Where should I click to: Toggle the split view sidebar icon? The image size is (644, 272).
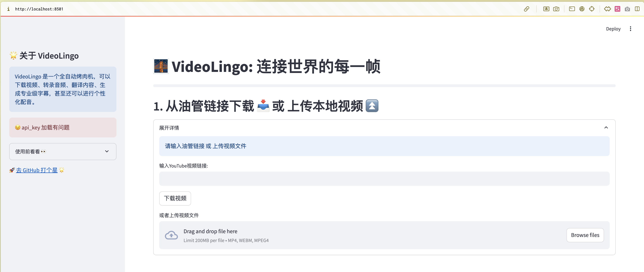pyautogui.click(x=637, y=9)
